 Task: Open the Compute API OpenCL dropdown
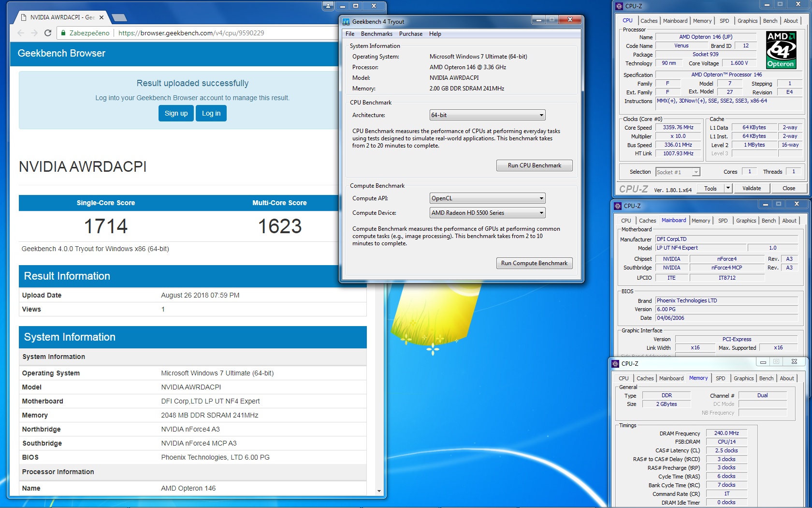point(487,198)
